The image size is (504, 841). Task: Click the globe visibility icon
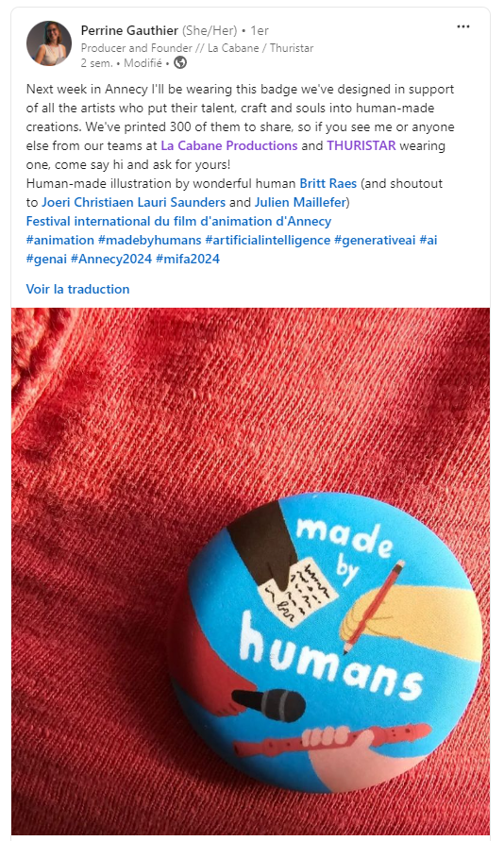click(x=180, y=62)
